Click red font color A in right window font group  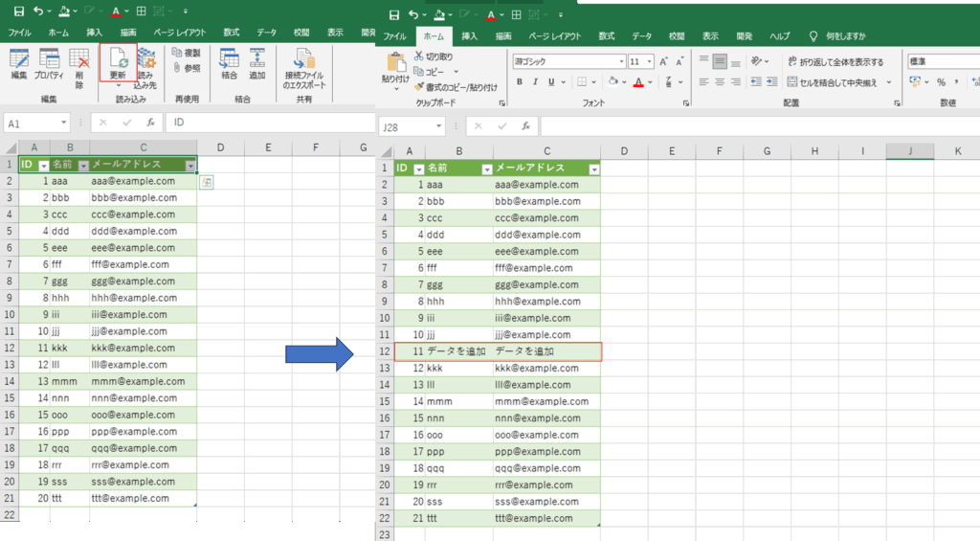638,82
